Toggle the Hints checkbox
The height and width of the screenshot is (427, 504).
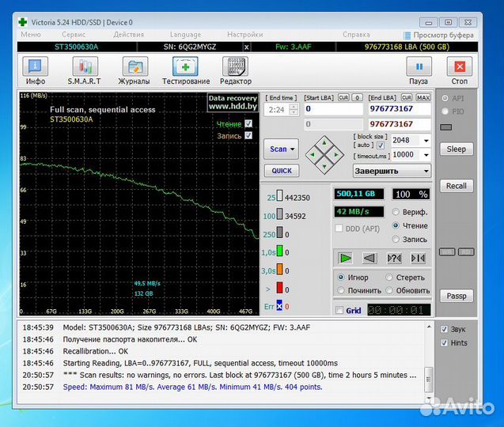[444, 343]
